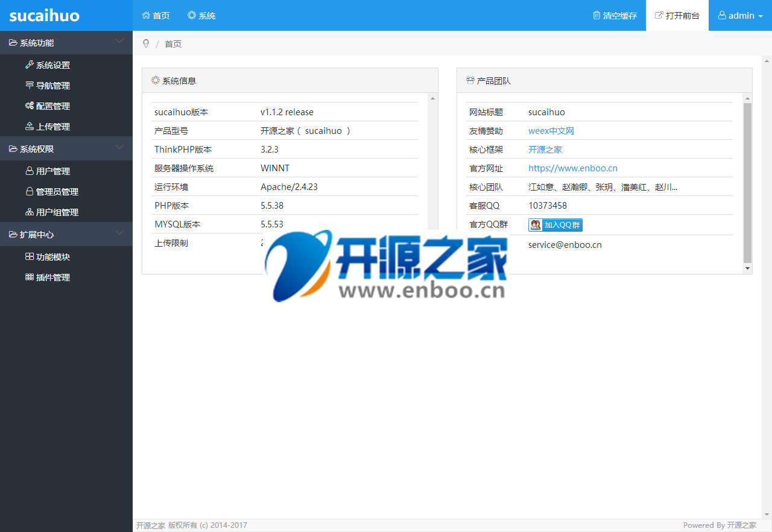Click the page scrollbar up arrow

[767, 60]
